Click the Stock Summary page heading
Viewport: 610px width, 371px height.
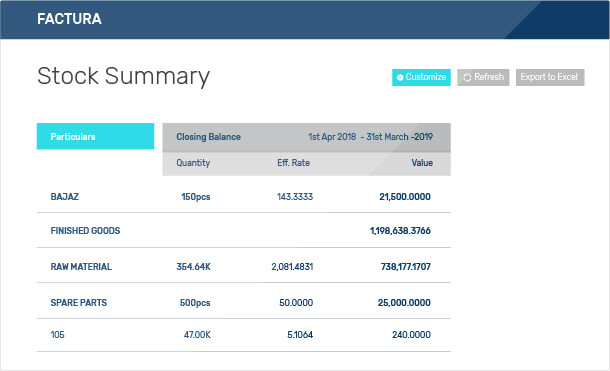tap(123, 76)
